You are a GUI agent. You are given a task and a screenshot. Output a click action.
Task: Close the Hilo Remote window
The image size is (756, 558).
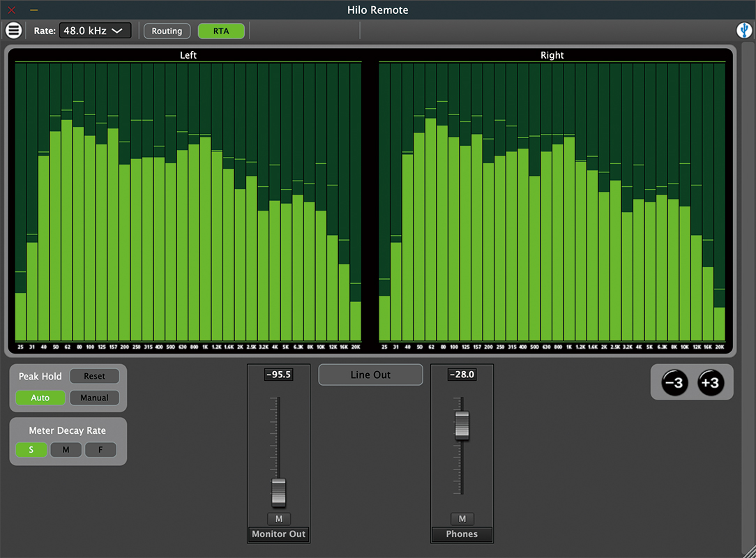(12, 10)
